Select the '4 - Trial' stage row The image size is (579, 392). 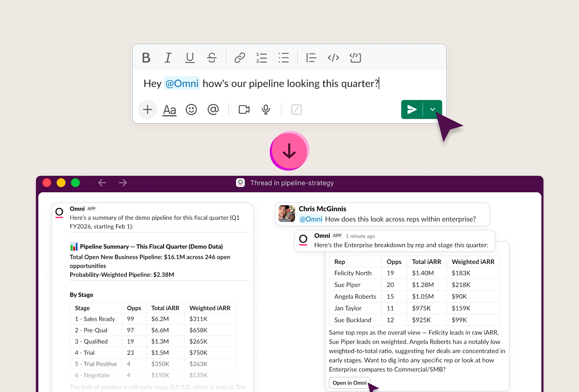[x=153, y=353]
